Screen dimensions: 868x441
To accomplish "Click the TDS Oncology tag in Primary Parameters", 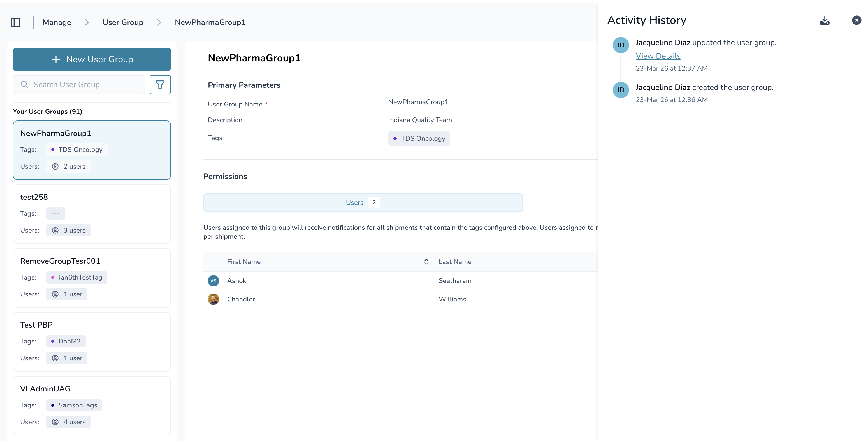I will [419, 138].
